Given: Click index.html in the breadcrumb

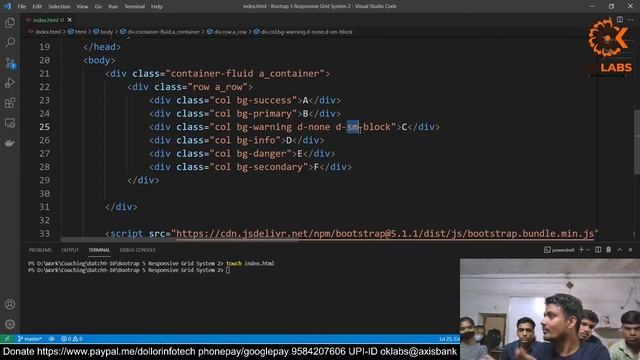Looking at the screenshot, I should (x=48, y=32).
